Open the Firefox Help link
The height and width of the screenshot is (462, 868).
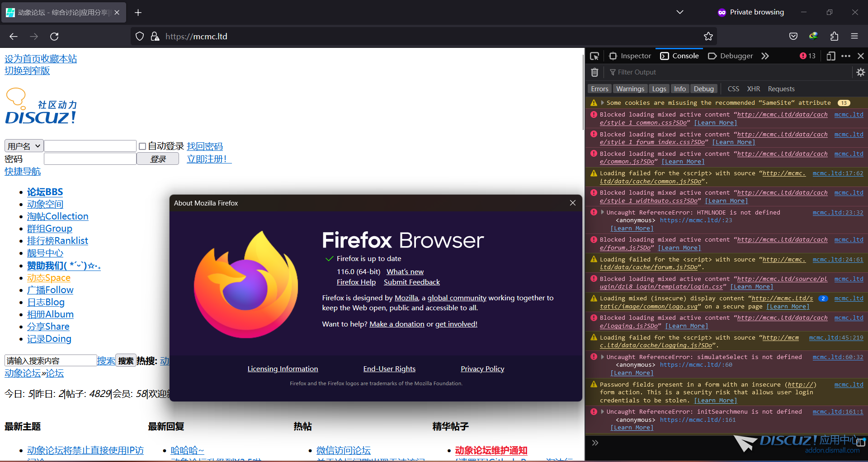click(x=356, y=282)
